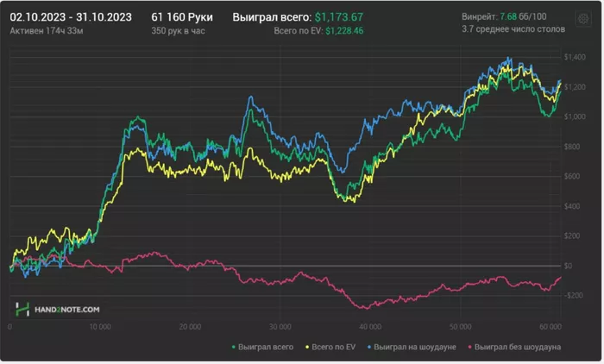Select the total winnings value $1,173.67
Viewport: 604px width, 364px height.
[339, 17]
